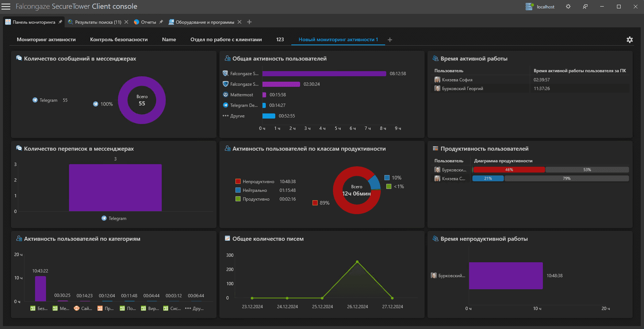The width and height of the screenshot is (644, 329).
Task: Switch to Контроль безопасности dashboard tab
Action: point(119,39)
